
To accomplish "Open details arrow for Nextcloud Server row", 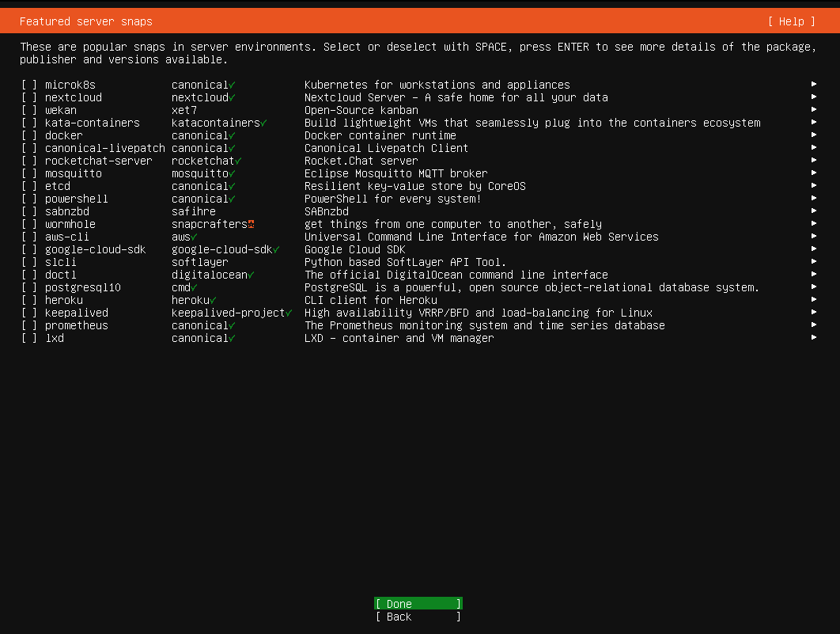I will click(x=814, y=97).
